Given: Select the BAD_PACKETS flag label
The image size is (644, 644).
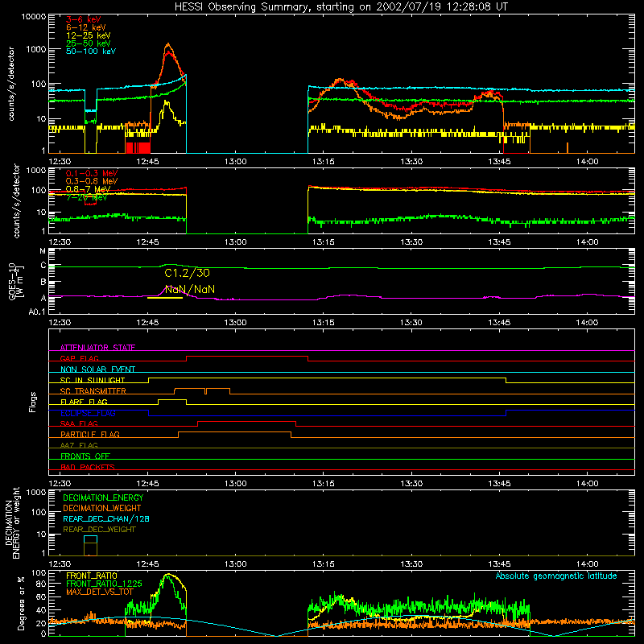Looking at the screenshot, I should 88,467.
